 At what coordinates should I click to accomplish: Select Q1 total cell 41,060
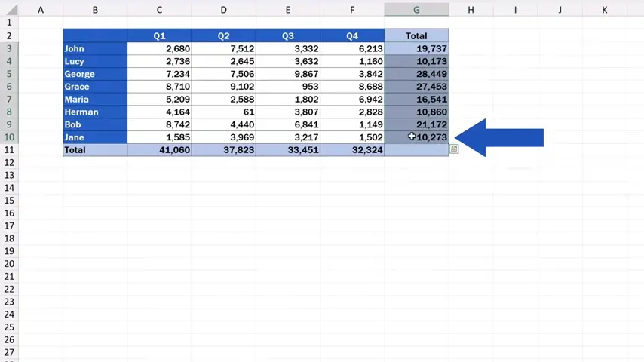pos(159,150)
